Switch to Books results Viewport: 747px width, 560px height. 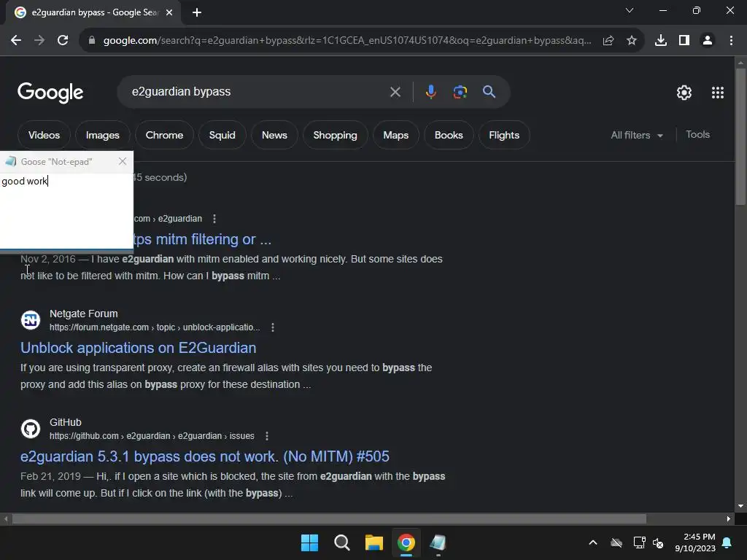click(449, 135)
